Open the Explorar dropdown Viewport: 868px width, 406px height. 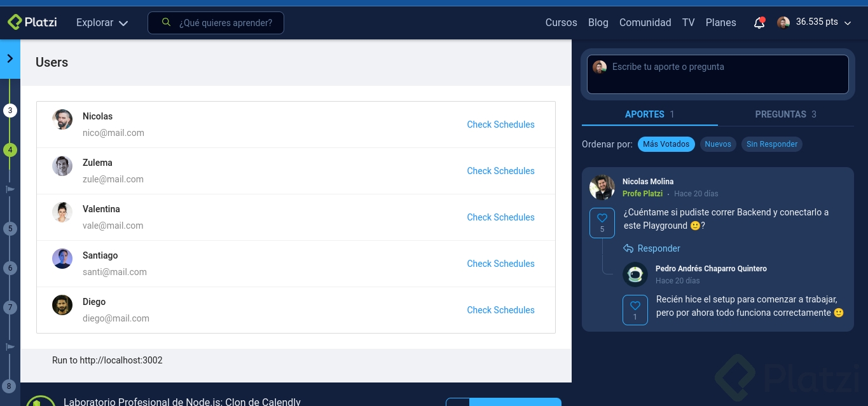click(x=102, y=23)
